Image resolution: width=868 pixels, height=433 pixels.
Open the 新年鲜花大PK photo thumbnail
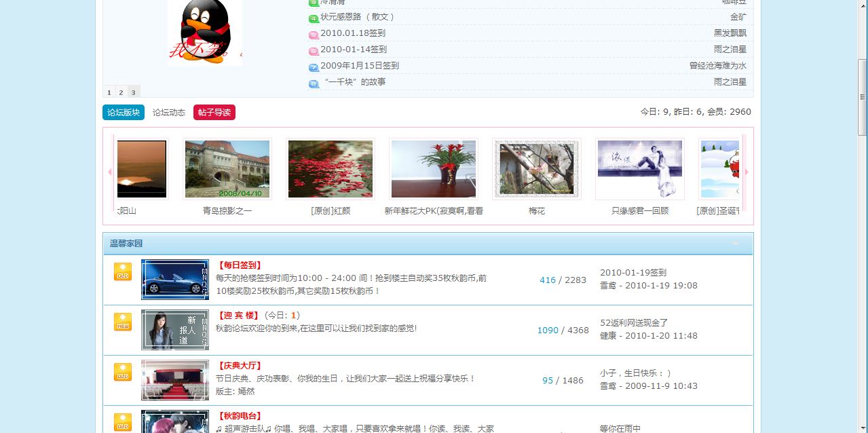[x=434, y=169]
